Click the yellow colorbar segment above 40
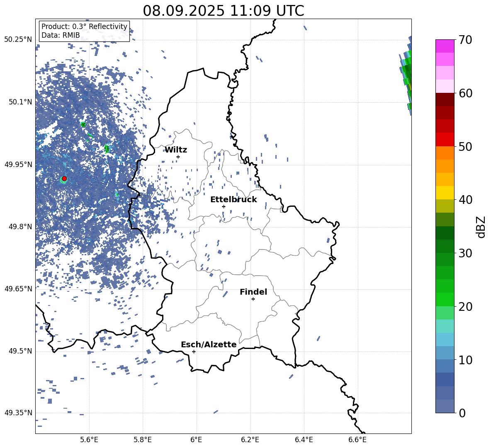The height and width of the screenshot is (448, 491). point(445,193)
